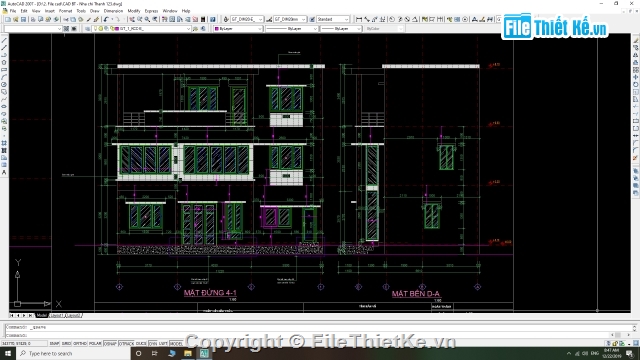
Task: Click the MODEL button in status bar
Action: tap(176, 344)
